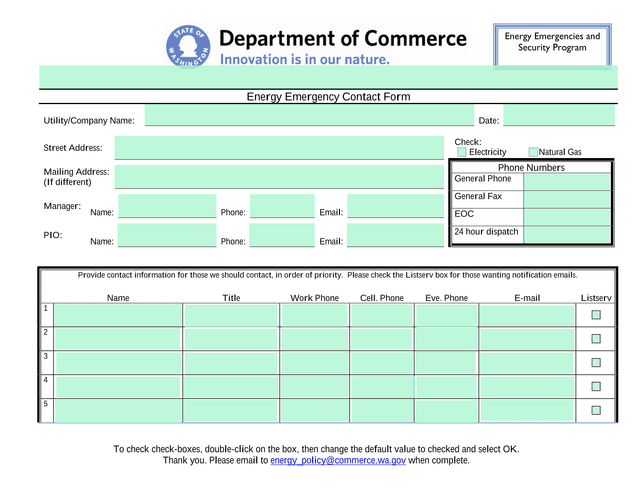Viewport: 640px width, 495px height.
Task: Click the E-mail field in row 4
Action: 527,387
